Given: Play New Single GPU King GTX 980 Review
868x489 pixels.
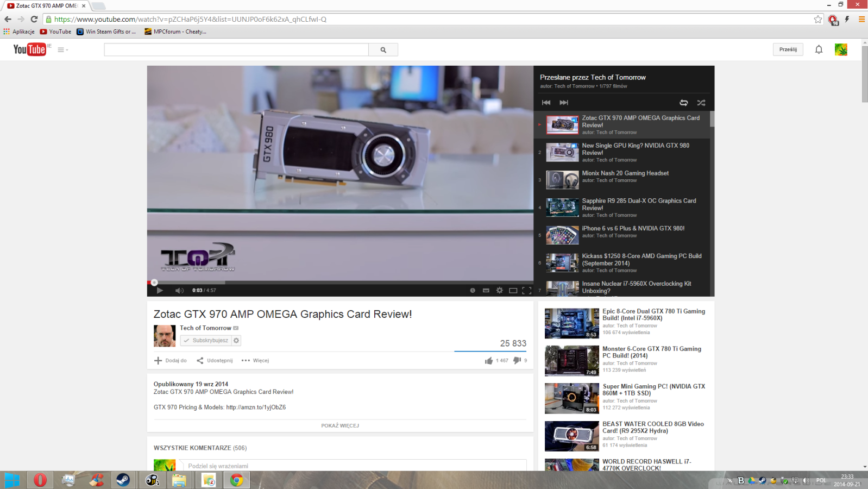Looking at the screenshot, I should coord(636,149).
